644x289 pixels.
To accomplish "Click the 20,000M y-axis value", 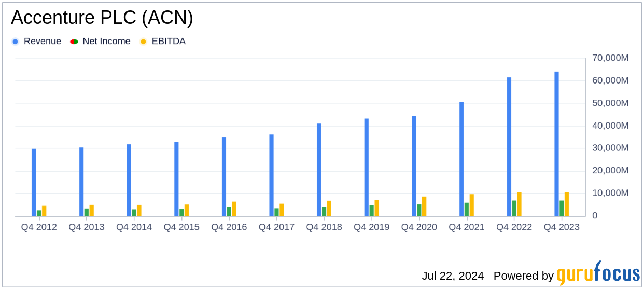I will (x=610, y=171).
